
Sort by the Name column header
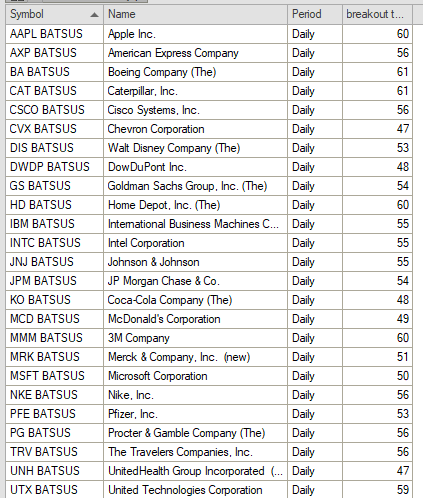tap(195, 14)
